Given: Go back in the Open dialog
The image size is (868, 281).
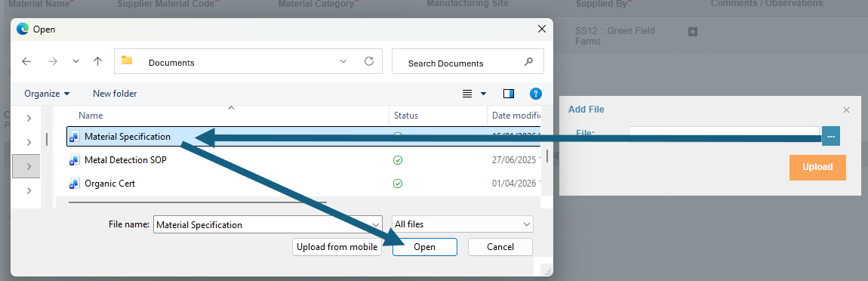Looking at the screenshot, I should (26, 61).
